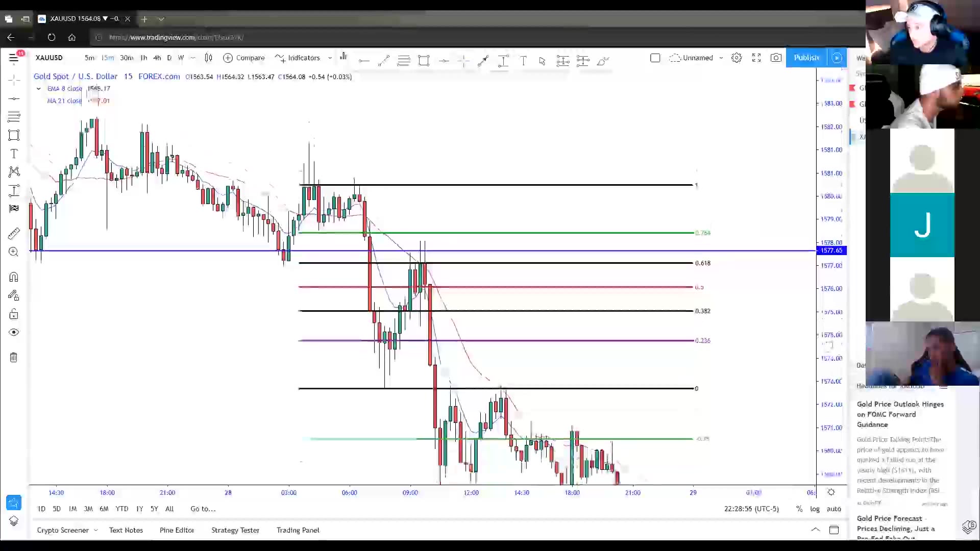
Task: Select the Measure ruler tool
Action: [14, 233]
